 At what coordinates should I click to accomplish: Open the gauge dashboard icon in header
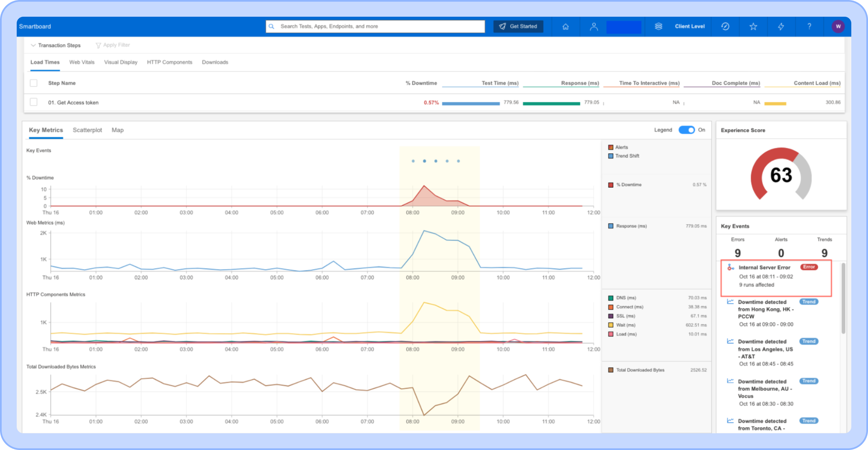(x=725, y=26)
